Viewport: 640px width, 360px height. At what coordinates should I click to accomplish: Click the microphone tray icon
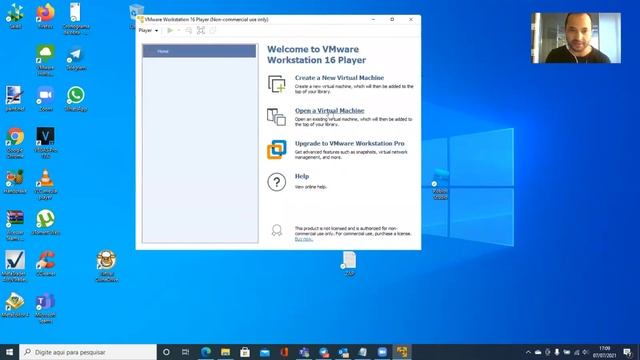(557, 352)
